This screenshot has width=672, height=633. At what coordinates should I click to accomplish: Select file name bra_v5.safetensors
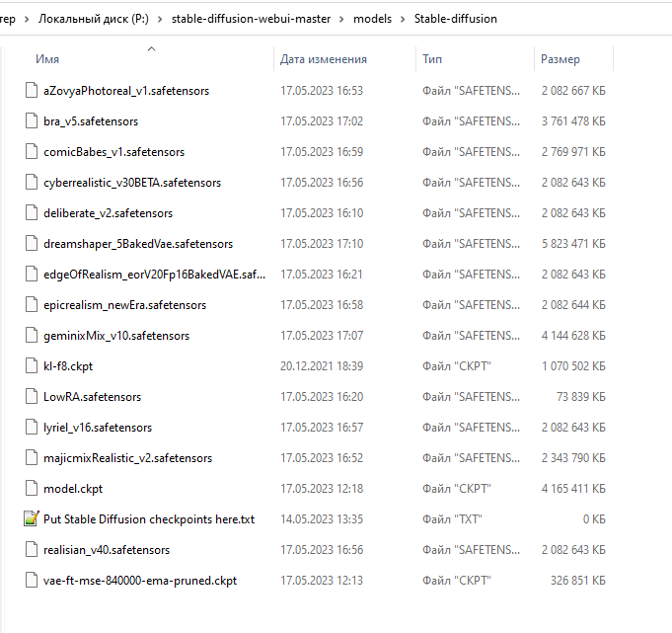91,121
